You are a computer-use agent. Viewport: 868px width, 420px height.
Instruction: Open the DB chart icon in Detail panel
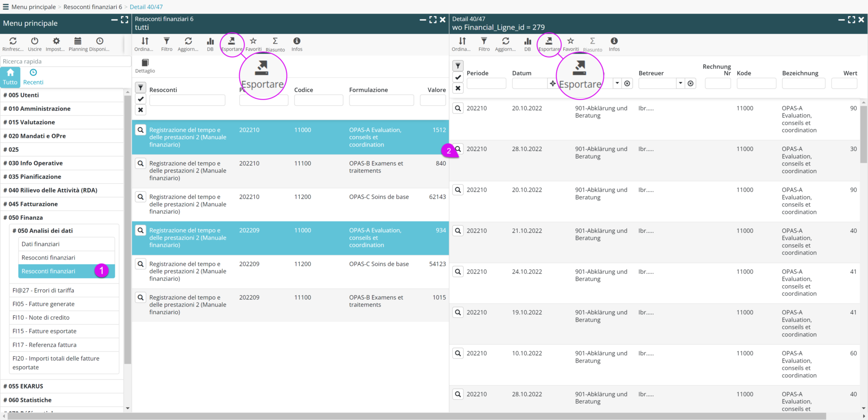527,42
